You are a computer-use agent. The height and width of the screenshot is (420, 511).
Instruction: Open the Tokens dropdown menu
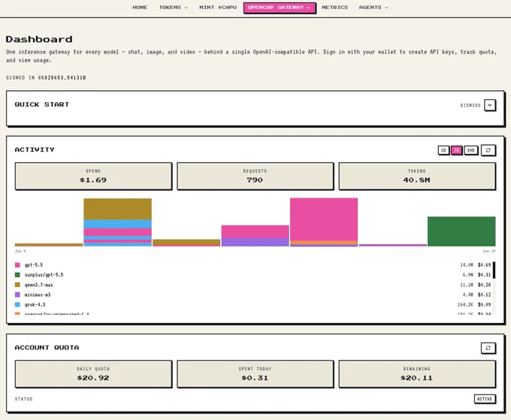[x=173, y=8]
